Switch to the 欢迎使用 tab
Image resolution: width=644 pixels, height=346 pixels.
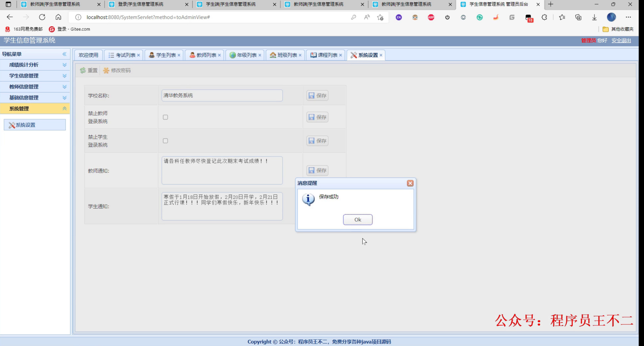[x=88, y=55]
